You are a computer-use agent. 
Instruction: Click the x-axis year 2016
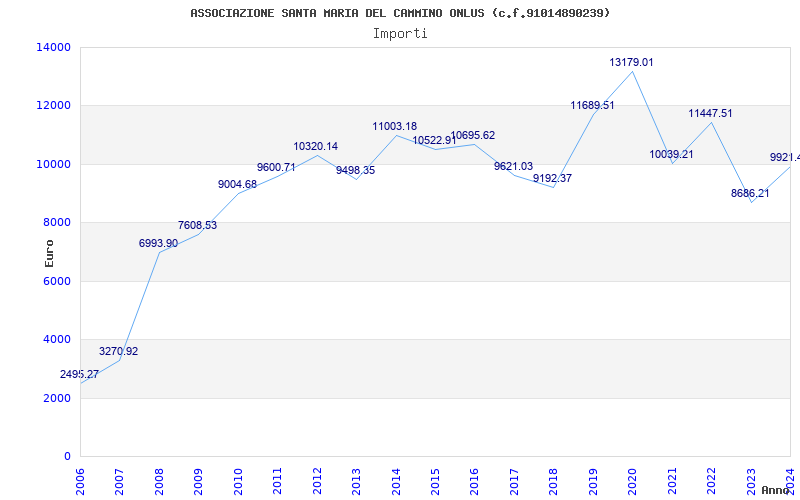474,481
